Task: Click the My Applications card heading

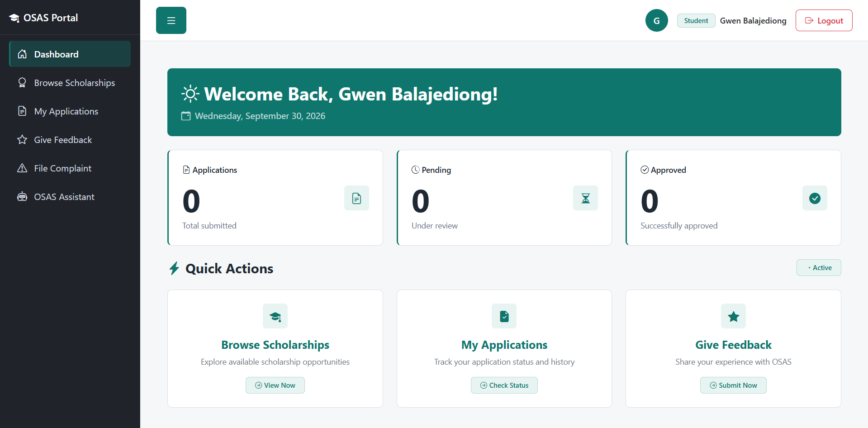Action: pyautogui.click(x=504, y=345)
